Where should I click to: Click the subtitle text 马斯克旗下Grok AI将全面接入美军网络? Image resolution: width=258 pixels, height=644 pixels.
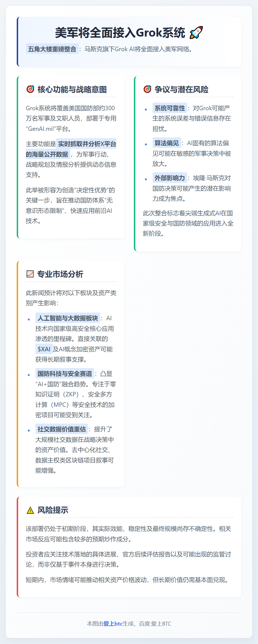[x=138, y=49]
